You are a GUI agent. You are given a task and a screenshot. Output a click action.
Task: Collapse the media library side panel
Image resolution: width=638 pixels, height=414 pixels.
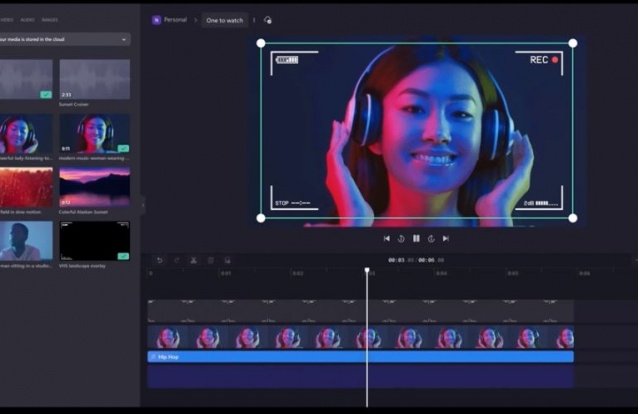coord(142,204)
